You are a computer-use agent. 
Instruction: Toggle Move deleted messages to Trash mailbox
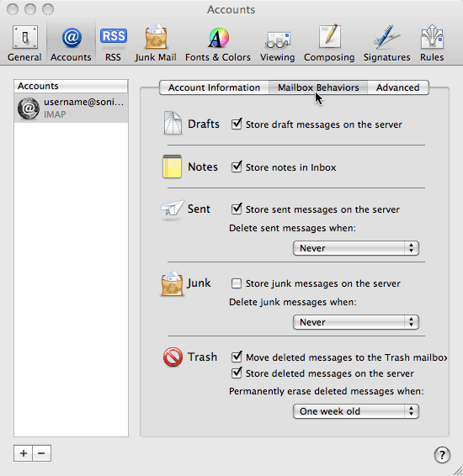237,357
